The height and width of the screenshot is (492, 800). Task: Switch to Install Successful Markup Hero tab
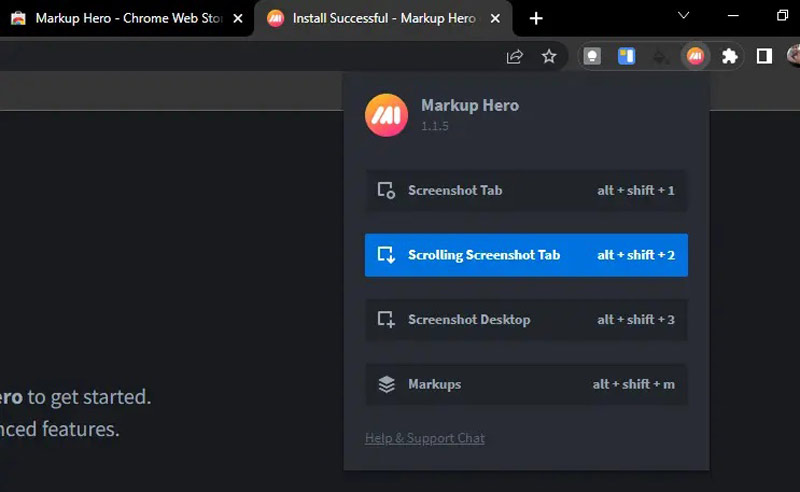pos(384,18)
